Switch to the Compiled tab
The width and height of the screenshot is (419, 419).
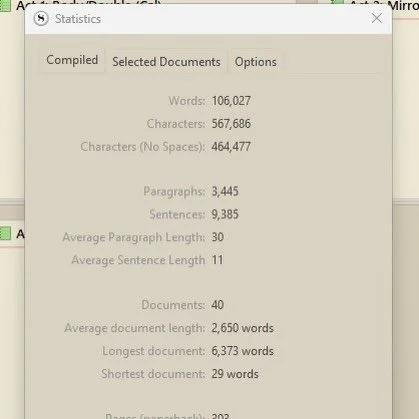click(72, 60)
